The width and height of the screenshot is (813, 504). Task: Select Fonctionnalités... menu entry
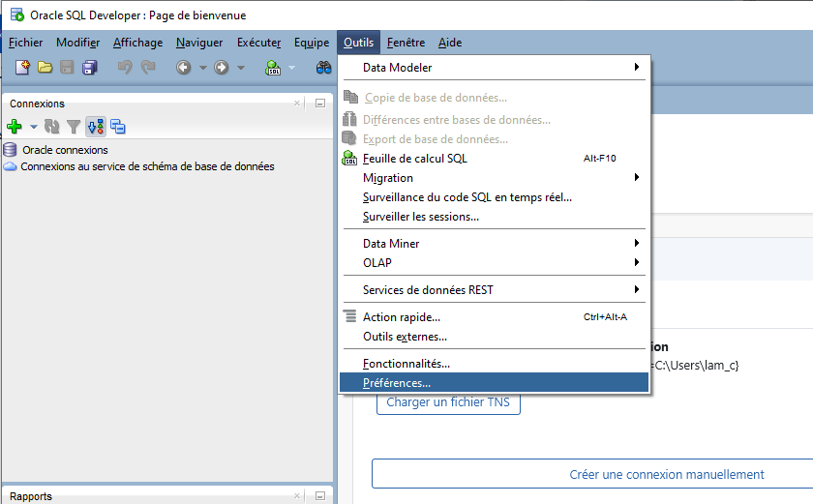[x=495, y=364]
